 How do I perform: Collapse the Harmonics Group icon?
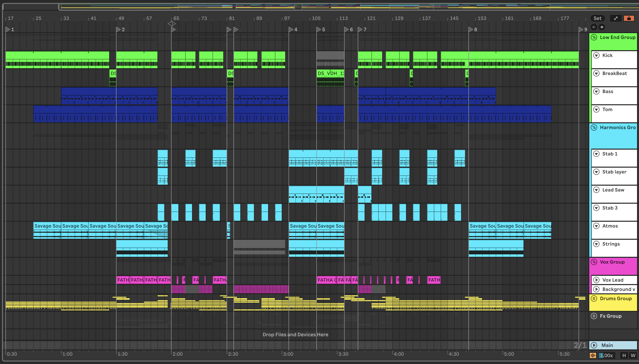[594, 127]
